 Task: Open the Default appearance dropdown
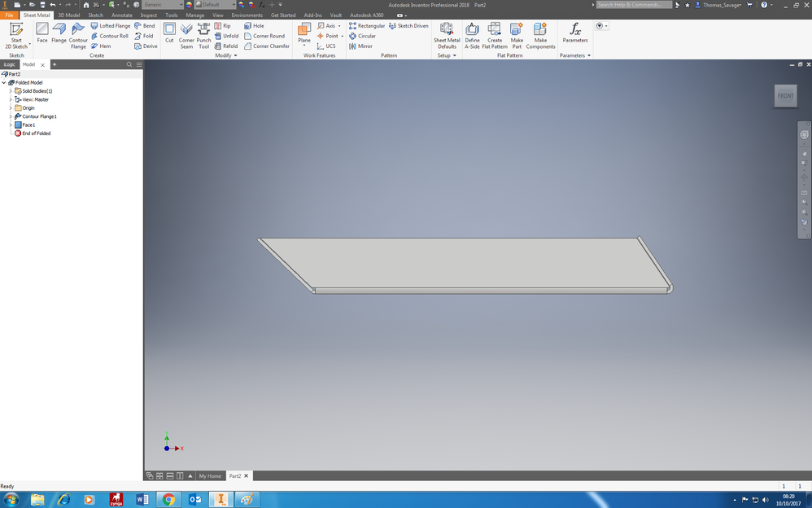tap(216, 5)
